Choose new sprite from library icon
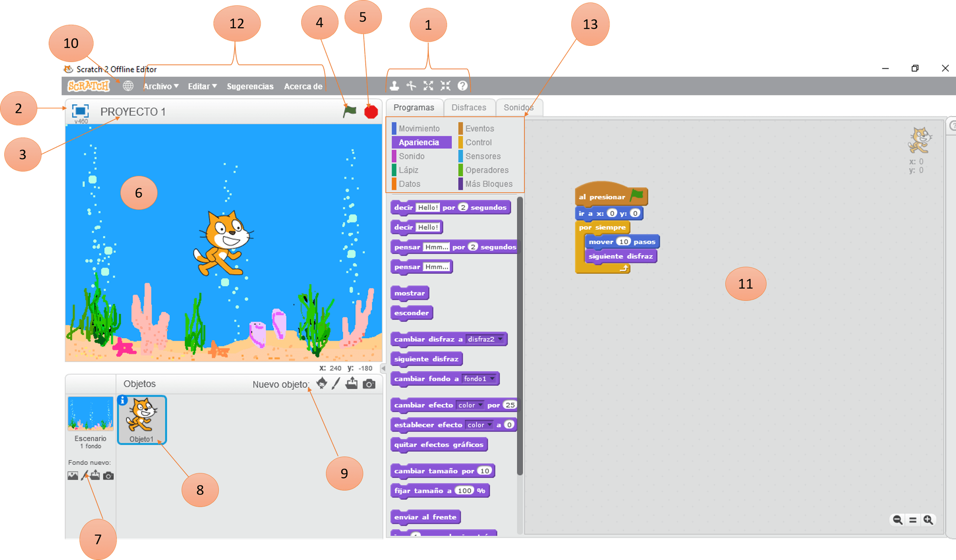This screenshot has width=956, height=560. (322, 384)
